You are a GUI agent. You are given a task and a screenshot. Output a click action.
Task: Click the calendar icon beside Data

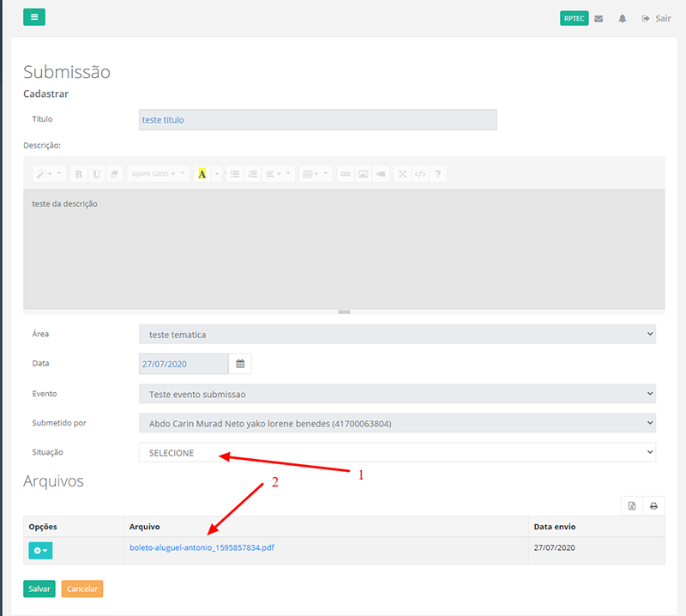240,364
